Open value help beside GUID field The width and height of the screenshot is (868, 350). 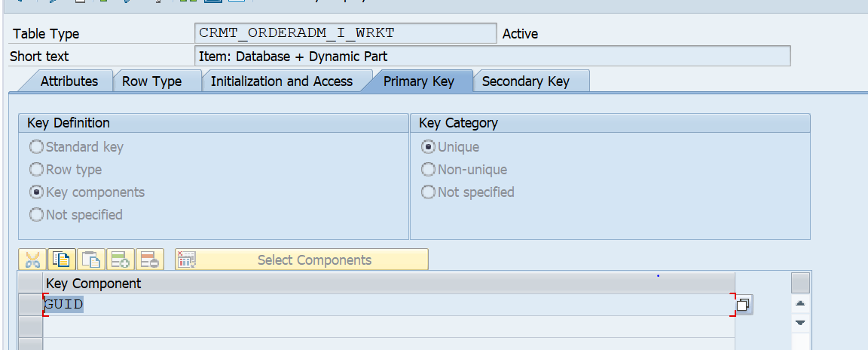(x=743, y=305)
